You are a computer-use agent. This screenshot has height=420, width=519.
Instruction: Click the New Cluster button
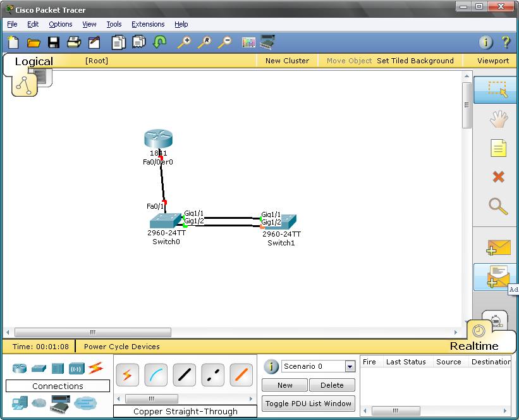tap(287, 61)
